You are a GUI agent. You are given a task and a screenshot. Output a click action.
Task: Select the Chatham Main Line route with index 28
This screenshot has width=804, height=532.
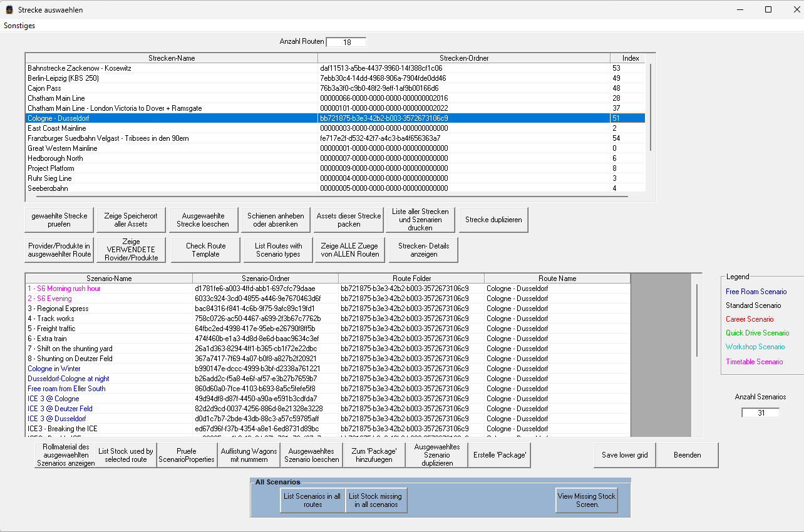[335, 98]
